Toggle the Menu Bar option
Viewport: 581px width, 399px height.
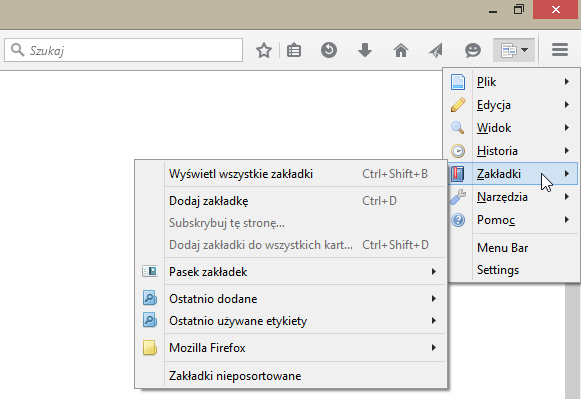[x=513, y=247]
